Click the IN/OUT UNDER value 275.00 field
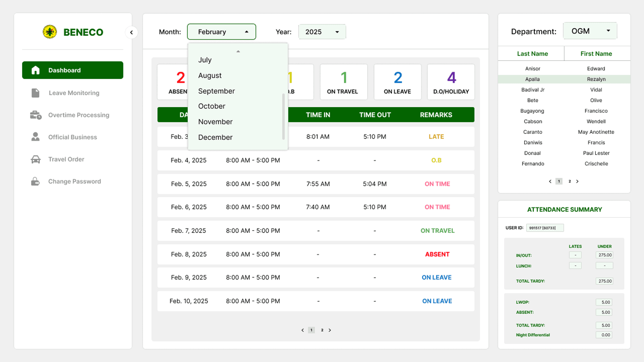The height and width of the screenshot is (362, 644). (605, 255)
